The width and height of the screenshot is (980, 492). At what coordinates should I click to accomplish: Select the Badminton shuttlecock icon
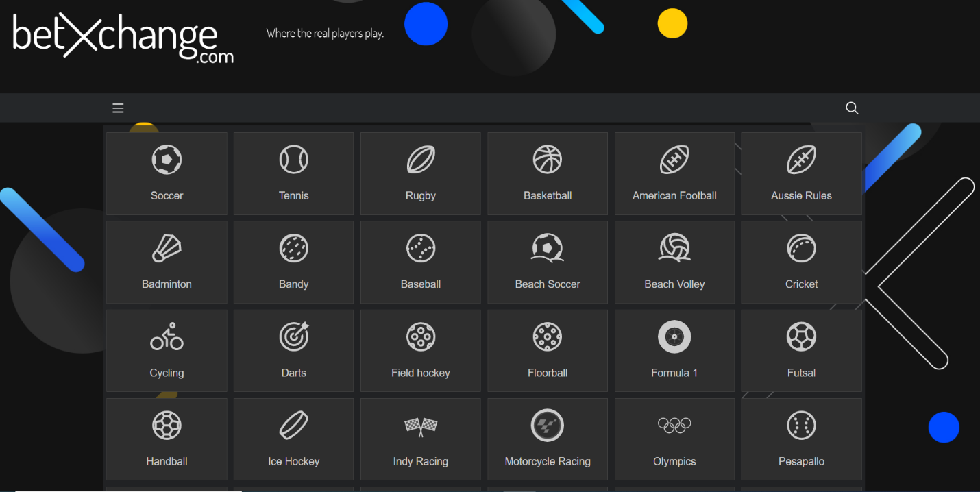[x=167, y=249]
